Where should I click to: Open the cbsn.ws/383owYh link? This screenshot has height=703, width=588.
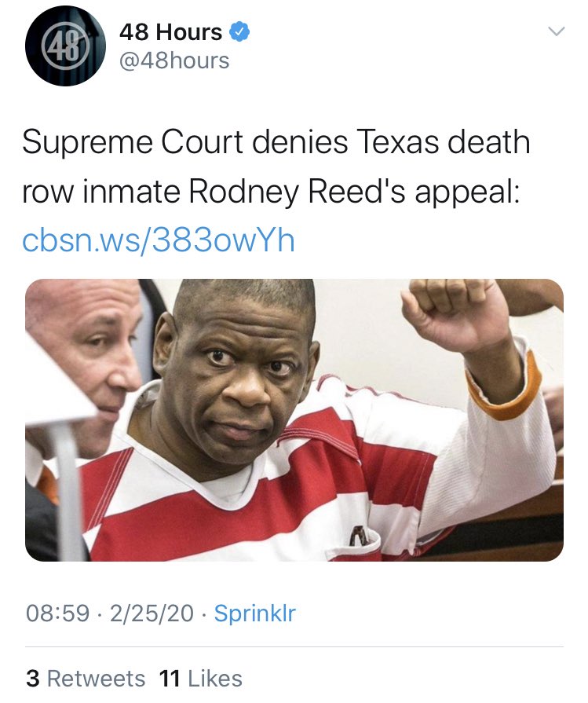[159, 240]
